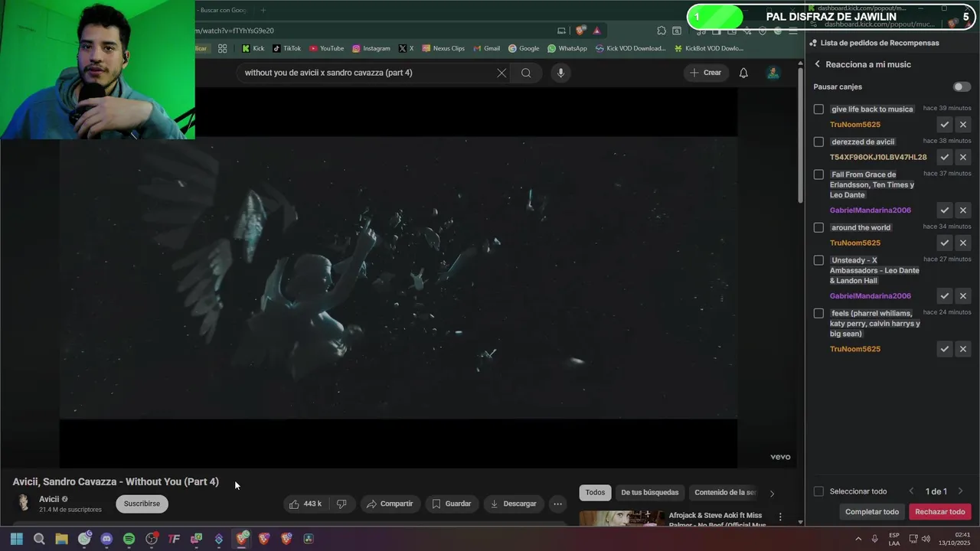This screenshot has width=980, height=551.
Task: Open Brave Shields icon in address bar
Action: tap(580, 31)
